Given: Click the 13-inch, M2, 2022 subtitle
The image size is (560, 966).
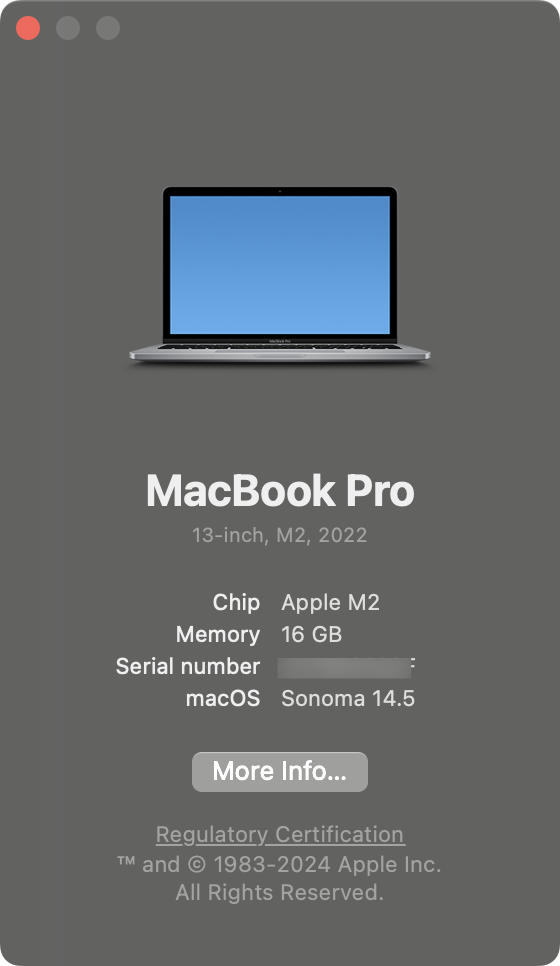Looking at the screenshot, I should (x=279, y=535).
